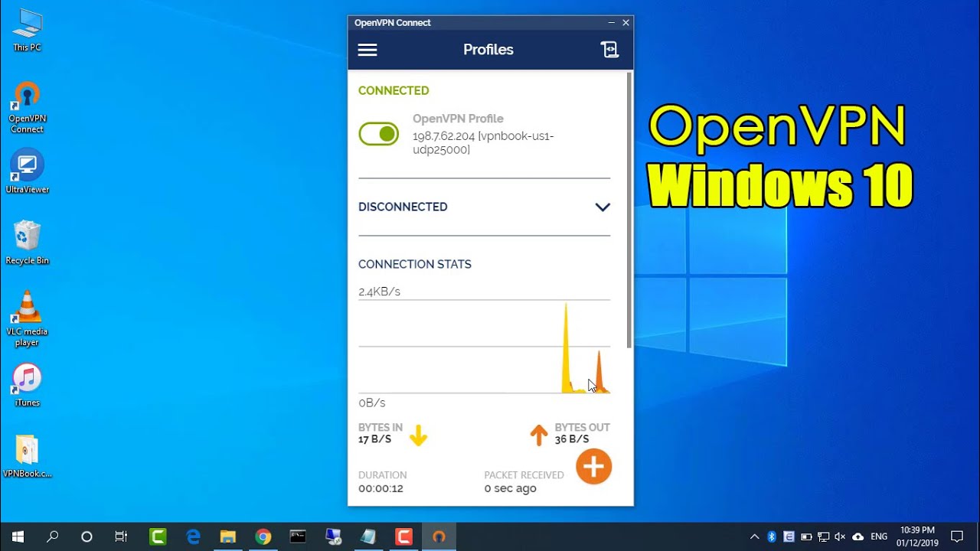Click the BYTES IN down arrow icon
Image resolution: width=980 pixels, height=551 pixels.
pos(418,435)
